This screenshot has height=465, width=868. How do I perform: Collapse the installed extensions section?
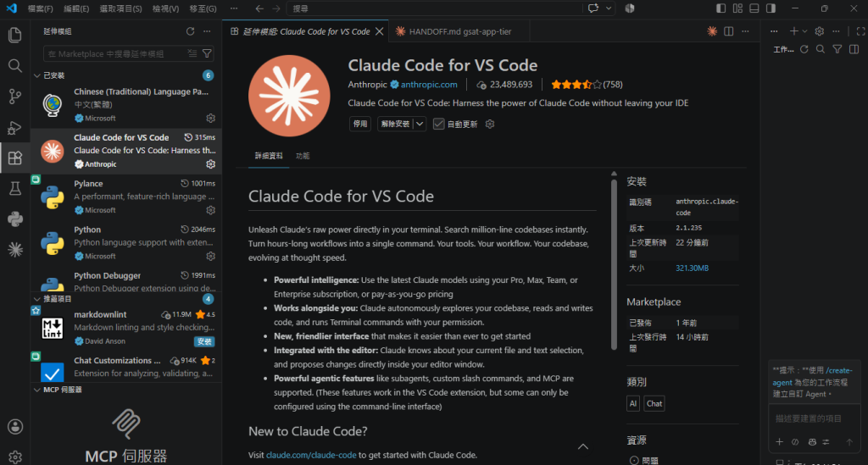37,75
